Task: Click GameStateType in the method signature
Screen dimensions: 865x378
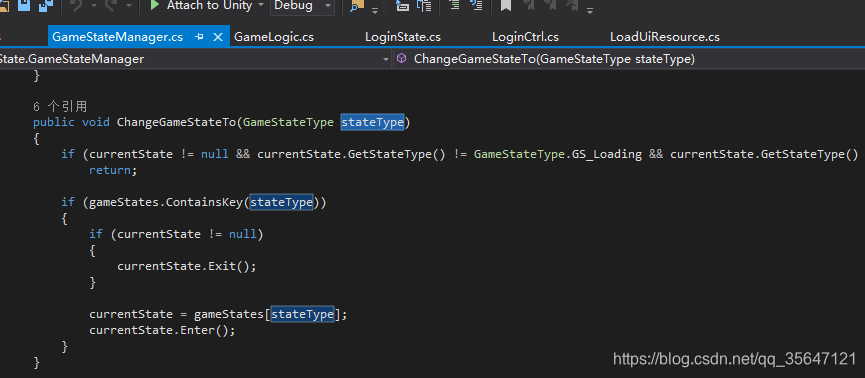Action: (x=288, y=122)
